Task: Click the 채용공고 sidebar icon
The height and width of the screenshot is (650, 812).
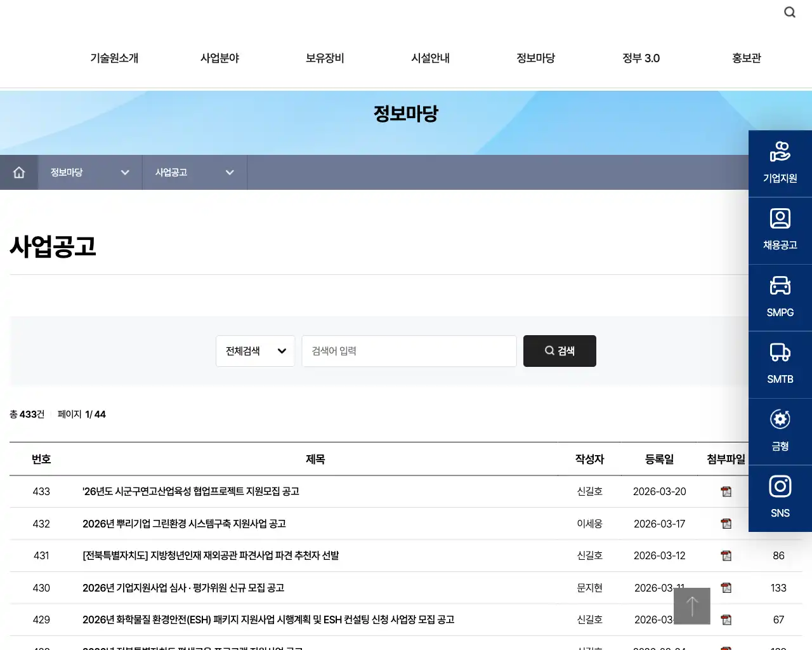Action: (780, 230)
